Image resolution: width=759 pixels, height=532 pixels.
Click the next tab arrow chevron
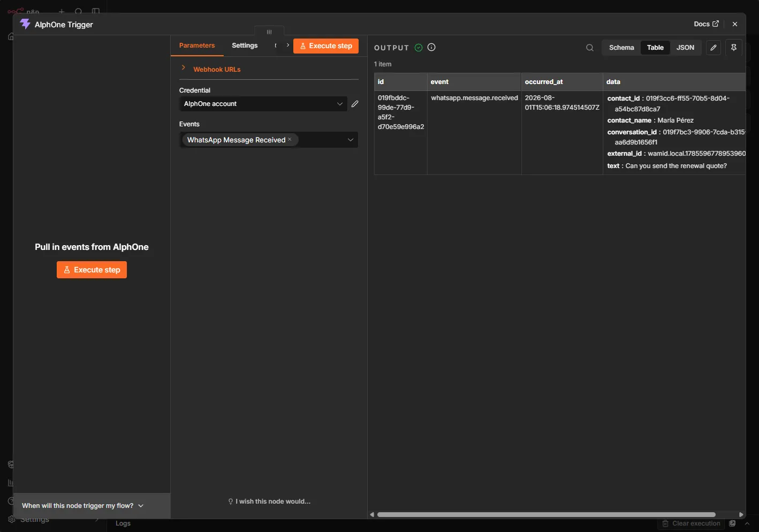(288, 45)
